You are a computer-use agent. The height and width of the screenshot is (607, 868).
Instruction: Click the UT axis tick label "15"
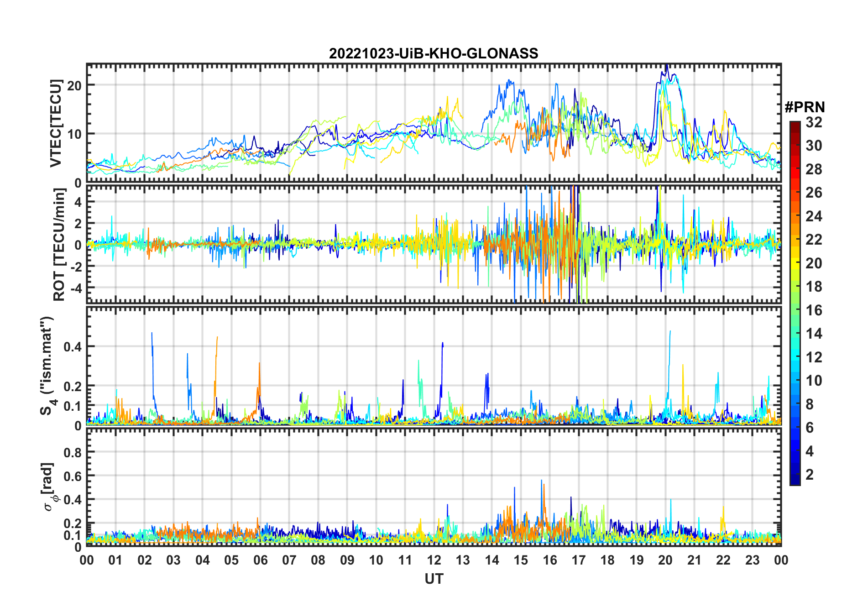(521, 560)
